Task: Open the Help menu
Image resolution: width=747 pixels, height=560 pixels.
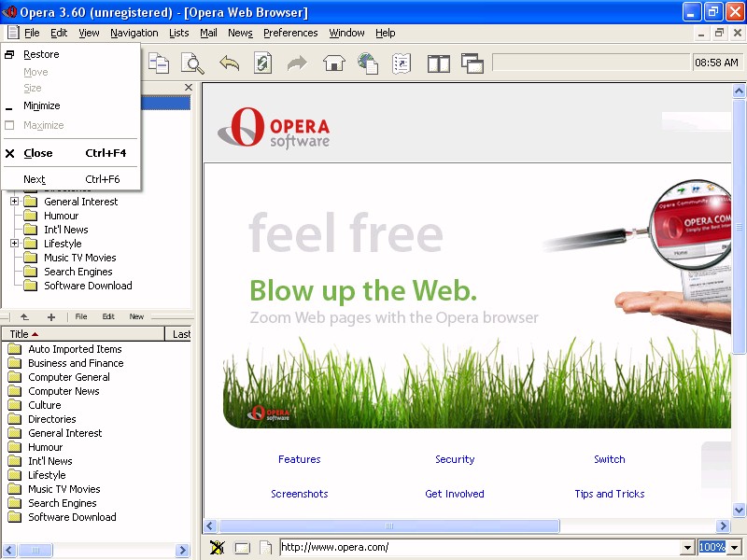Action: pos(386,33)
